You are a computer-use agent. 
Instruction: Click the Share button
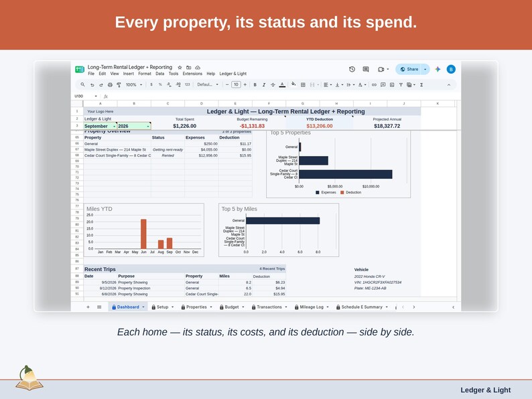click(x=409, y=69)
